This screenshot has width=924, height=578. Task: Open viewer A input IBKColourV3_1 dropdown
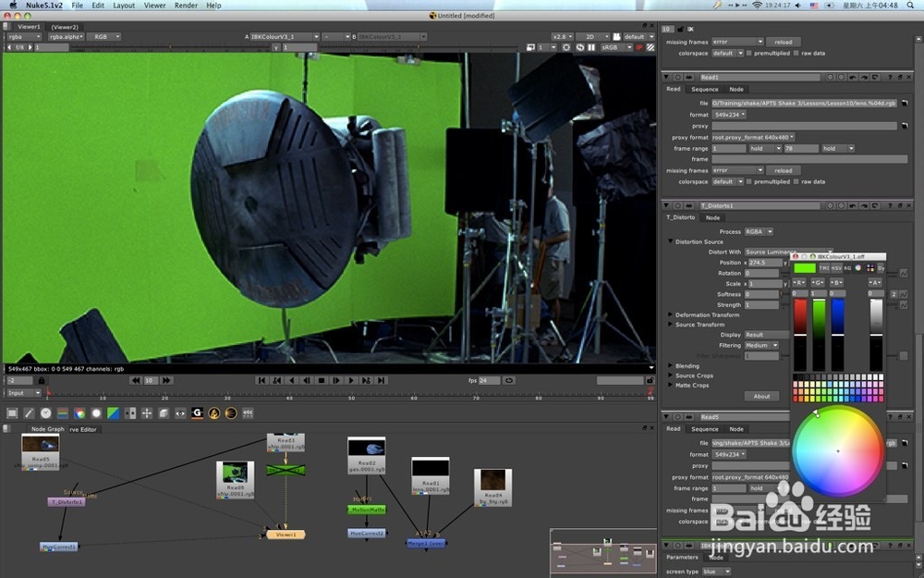[x=285, y=37]
